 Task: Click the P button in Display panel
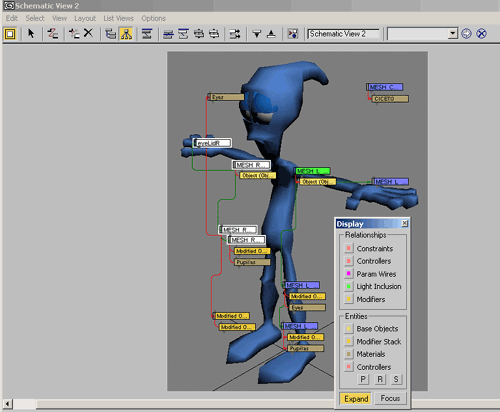(363, 379)
